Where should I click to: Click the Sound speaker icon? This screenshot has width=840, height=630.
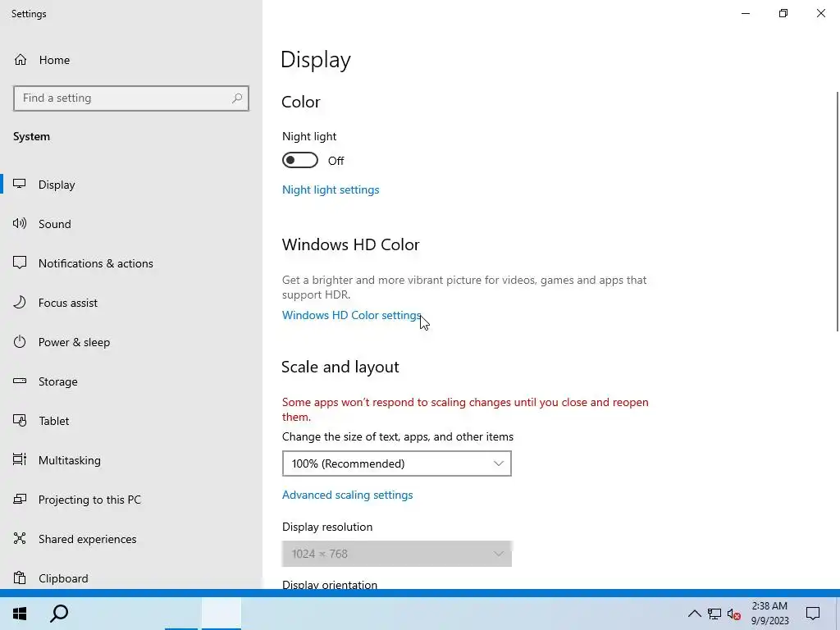(x=20, y=223)
